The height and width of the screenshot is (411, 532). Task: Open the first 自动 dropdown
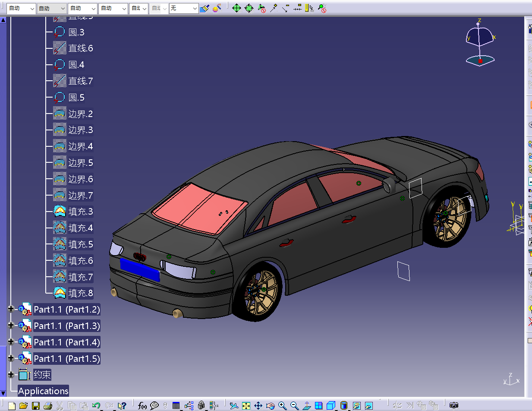(32, 8)
